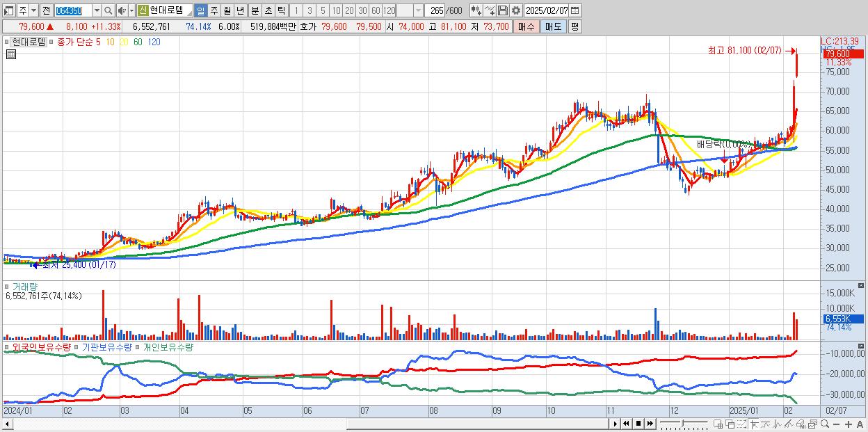Click the dotted wave line icon
Viewport: 868px width, 432px height.
point(741,424)
